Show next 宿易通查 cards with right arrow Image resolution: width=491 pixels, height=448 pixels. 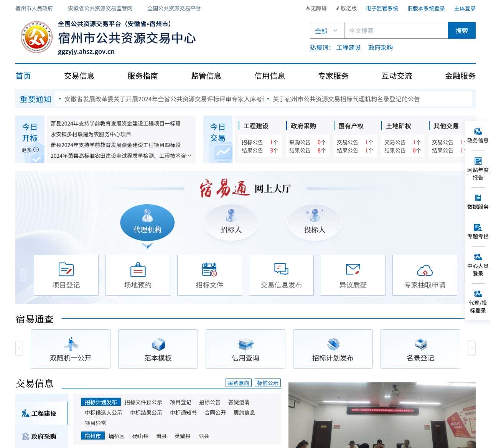coord(472,348)
